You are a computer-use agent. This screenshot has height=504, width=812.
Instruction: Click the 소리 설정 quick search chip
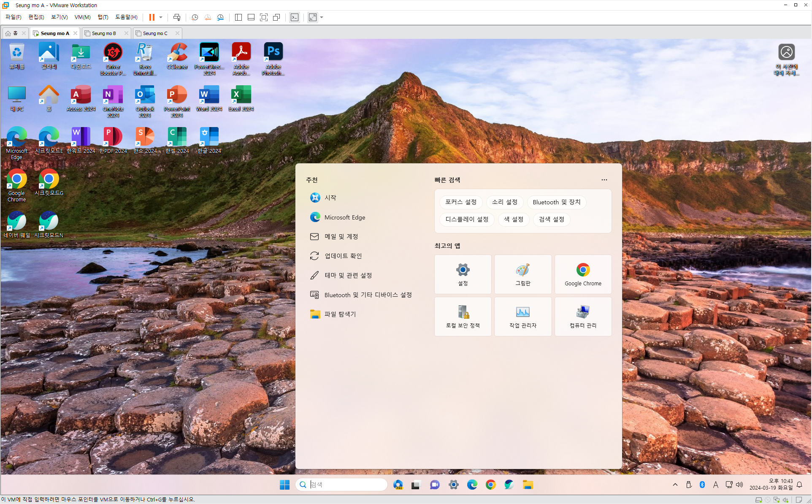(x=505, y=202)
